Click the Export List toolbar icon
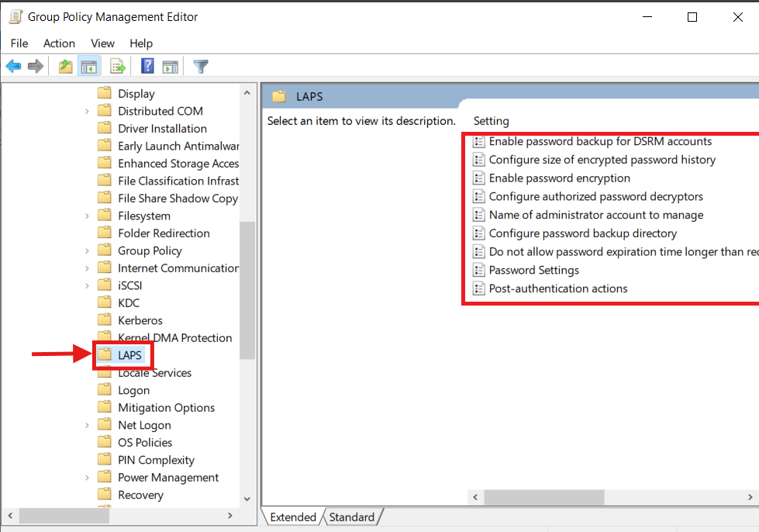Image resolution: width=759 pixels, height=532 pixels. click(x=118, y=67)
